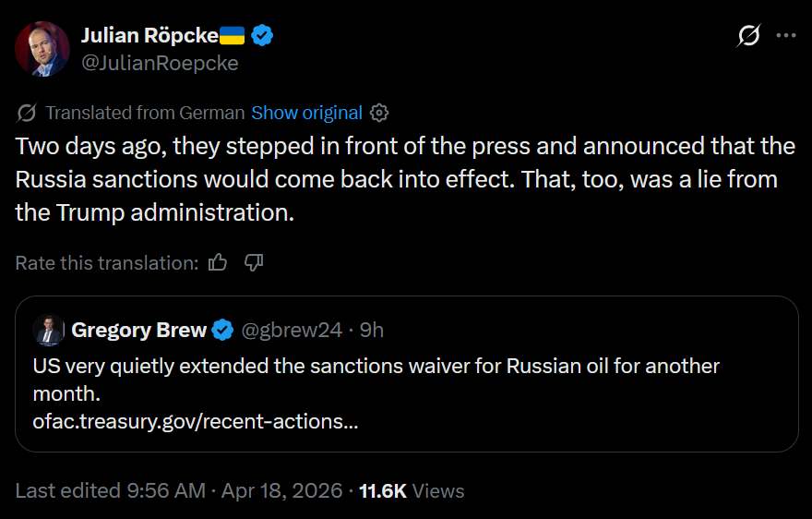The height and width of the screenshot is (519, 812).
Task: Click Julian Röpcke's blue verified badge
Action: point(262,35)
